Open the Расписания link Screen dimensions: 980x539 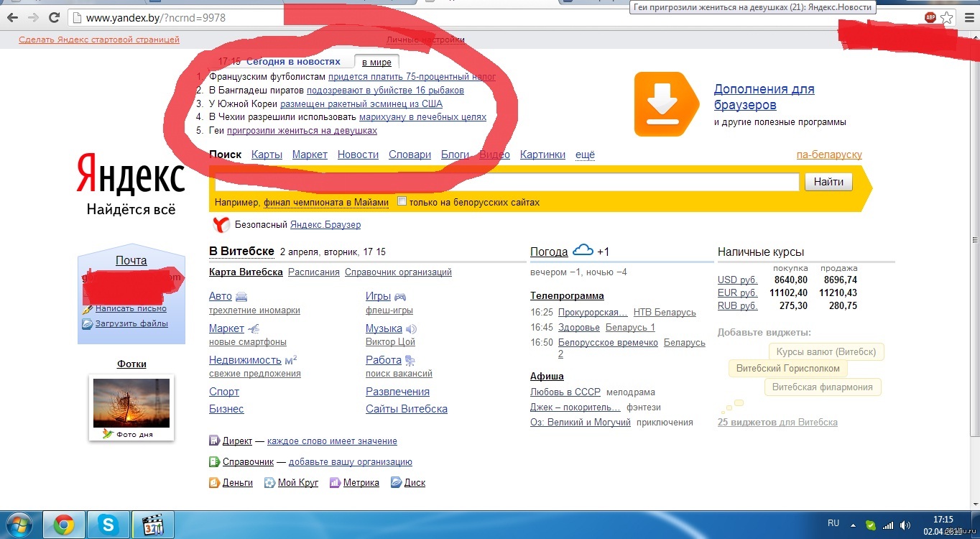[314, 272]
